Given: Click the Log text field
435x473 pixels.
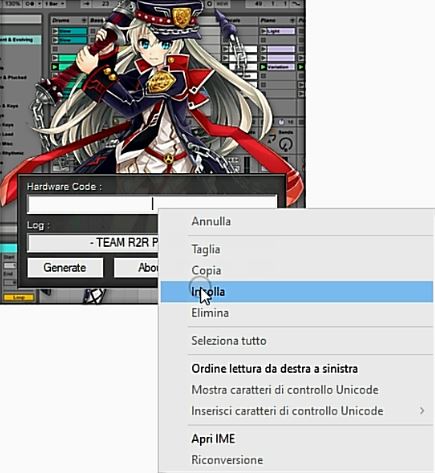Looking at the screenshot, I should point(93,243).
